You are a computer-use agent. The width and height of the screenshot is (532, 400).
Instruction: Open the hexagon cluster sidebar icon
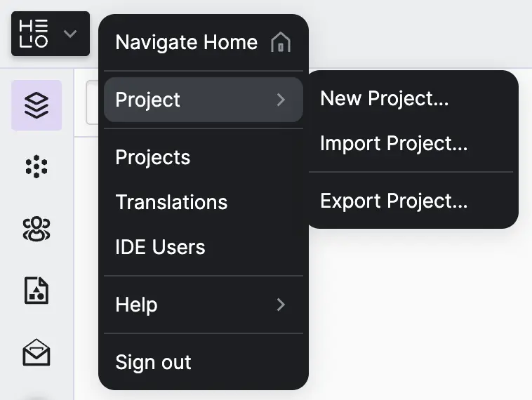click(x=36, y=166)
